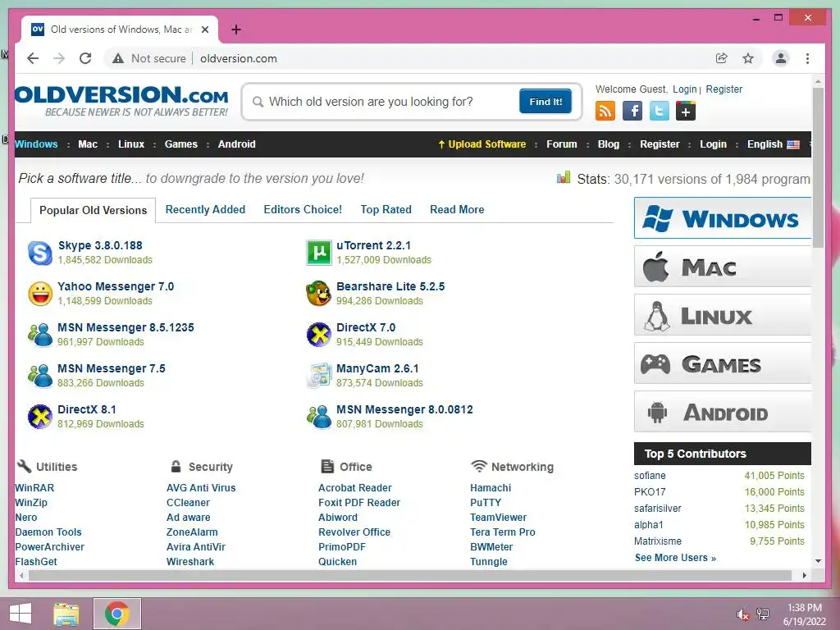Viewport: 840px width, 630px height.
Task: Click the vertical scrollbar down arrow
Action: [x=818, y=561]
